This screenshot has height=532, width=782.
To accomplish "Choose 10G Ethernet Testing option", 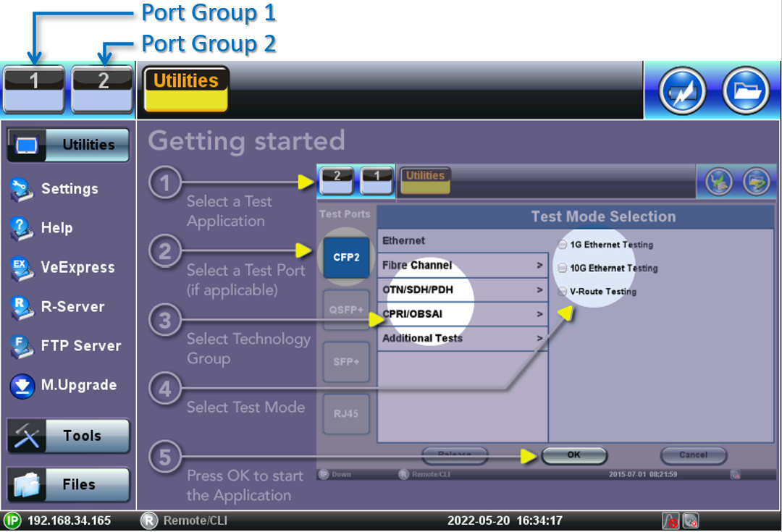I will [x=563, y=268].
